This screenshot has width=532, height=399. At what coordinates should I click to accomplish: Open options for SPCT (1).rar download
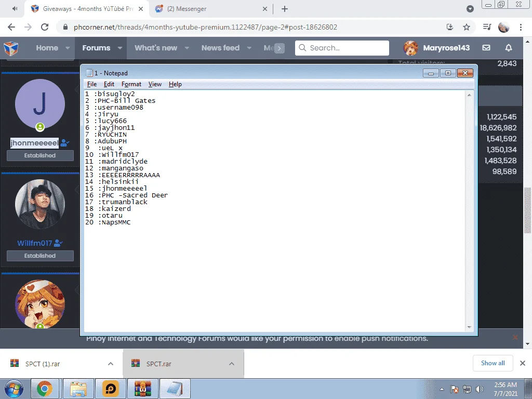click(111, 364)
